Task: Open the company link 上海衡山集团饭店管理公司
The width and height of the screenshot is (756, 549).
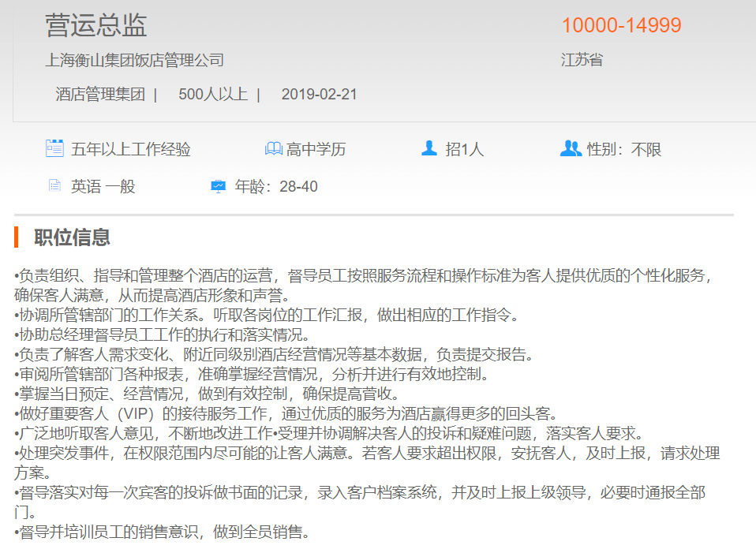Action: tap(135, 60)
